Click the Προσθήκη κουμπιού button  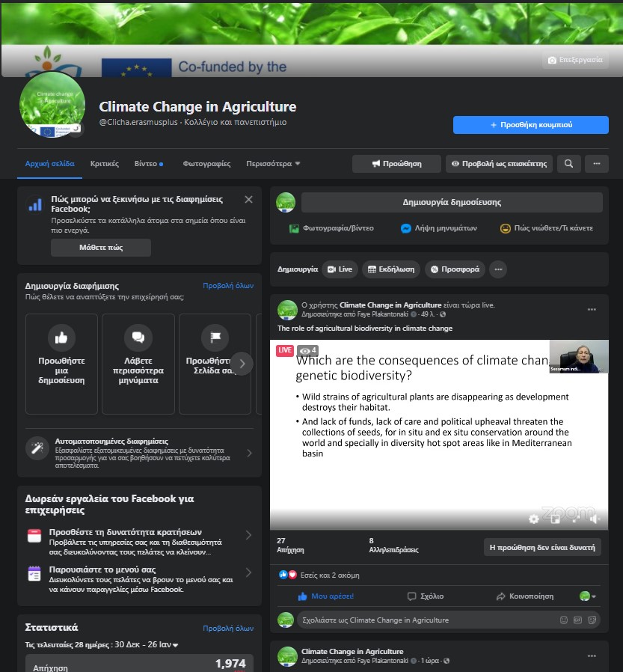pyautogui.click(x=530, y=125)
